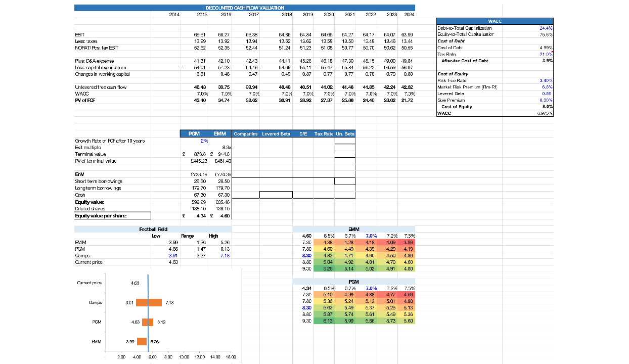Select the 'Football Field' table heading
The width and height of the screenshot is (629, 364).
tap(154, 230)
